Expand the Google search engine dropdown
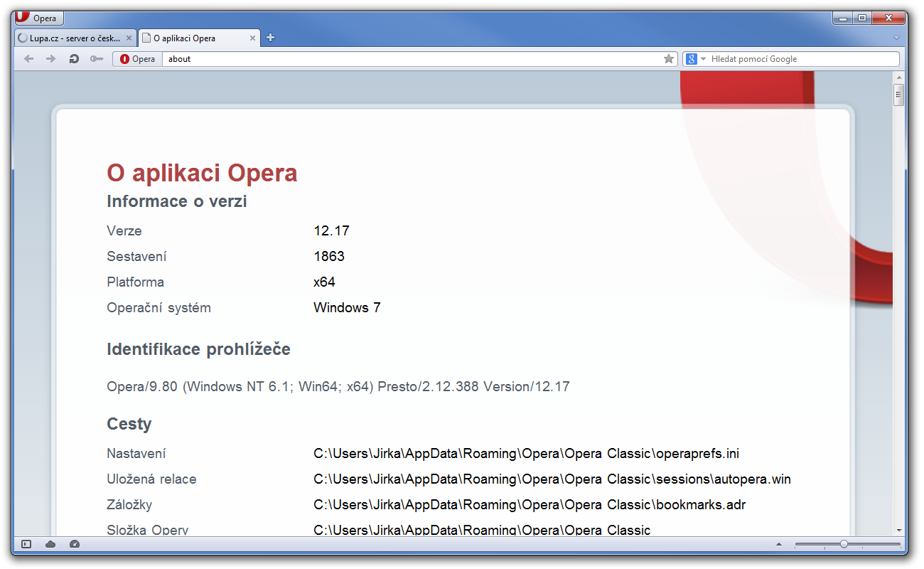 695,59
